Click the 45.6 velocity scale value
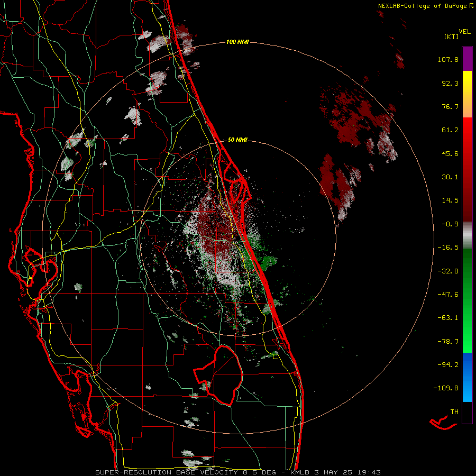The height and width of the screenshot is (476, 476). pyautogui.click(x=450, y=153)
